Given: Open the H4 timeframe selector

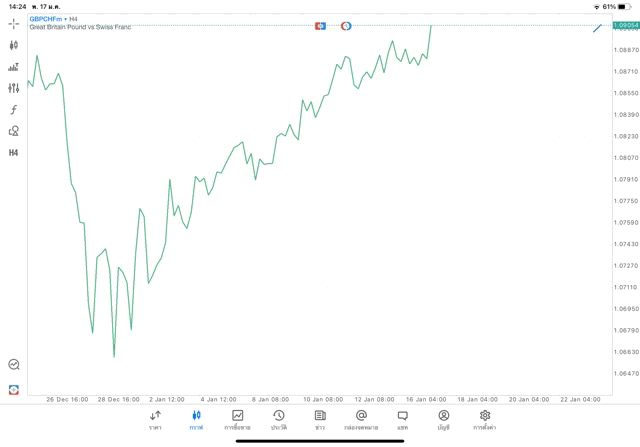Looking at the screenshot, I should (x=13, y=153).
